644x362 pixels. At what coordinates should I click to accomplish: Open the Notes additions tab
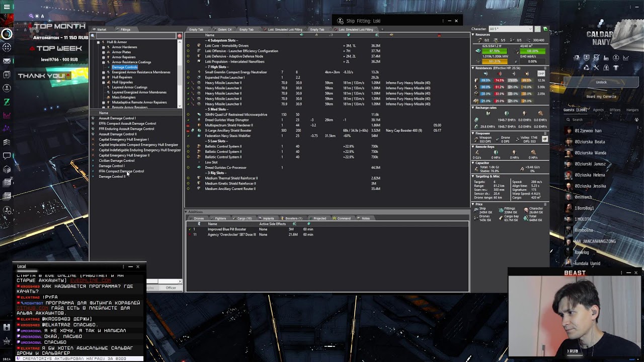click(365, 219)
